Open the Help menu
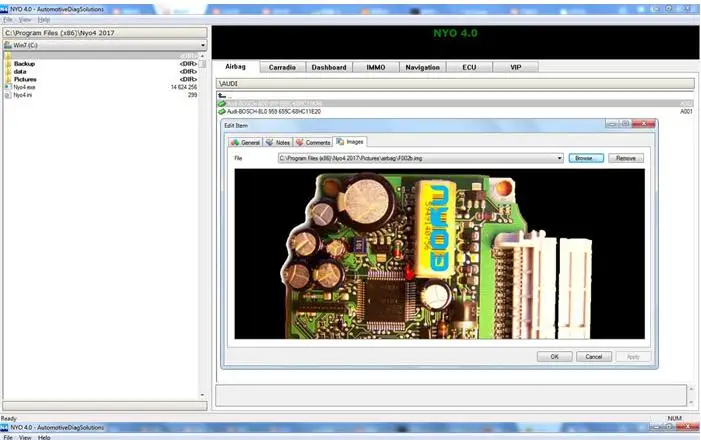Screen dimensions: 701x440 click(44, 20)
